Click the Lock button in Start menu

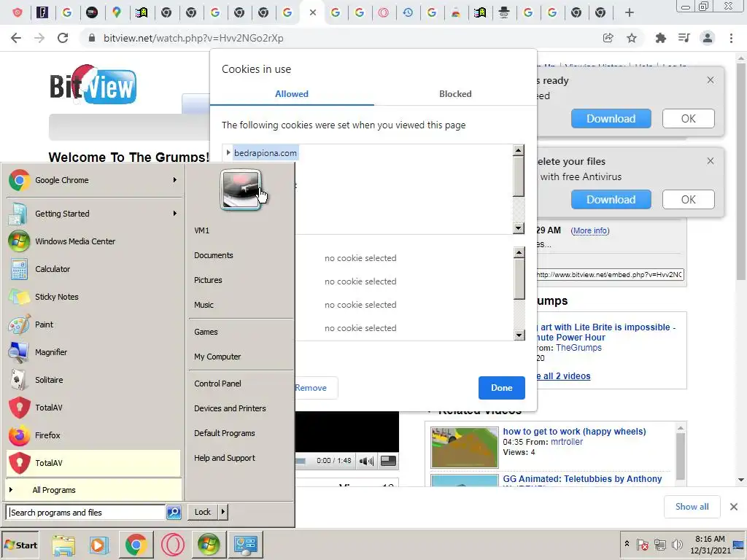(203, 512)
